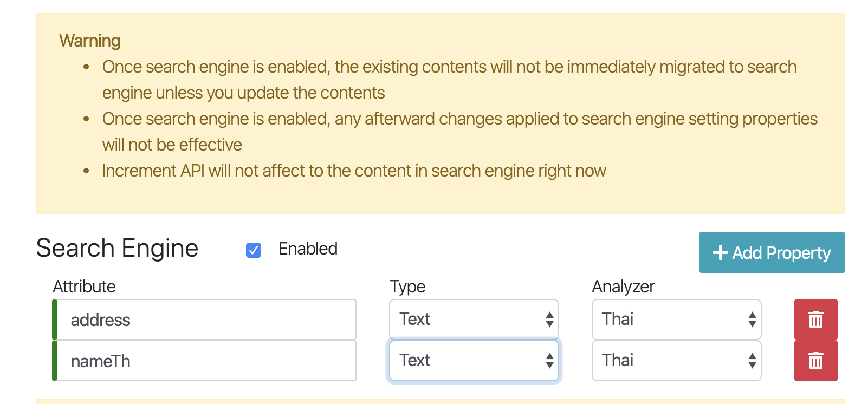Click the Increment API warning line
Viewport: 868px width, 404px height.
[x=354, y=171]
